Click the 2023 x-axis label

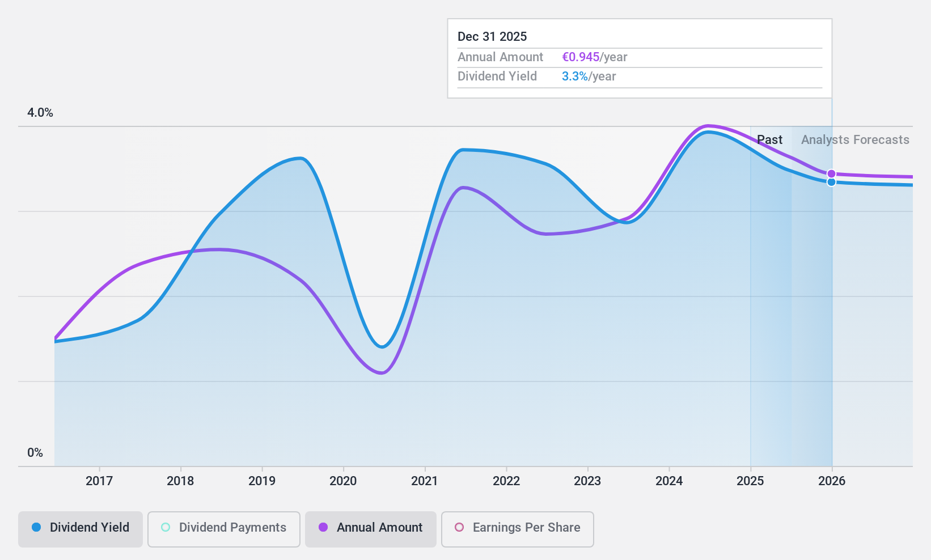[587, 481]
